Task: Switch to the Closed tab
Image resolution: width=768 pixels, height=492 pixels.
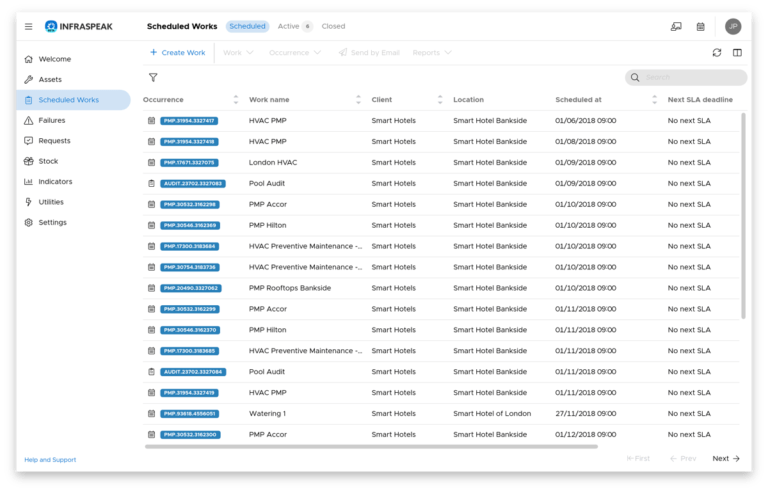Action: tap(333, 26)
